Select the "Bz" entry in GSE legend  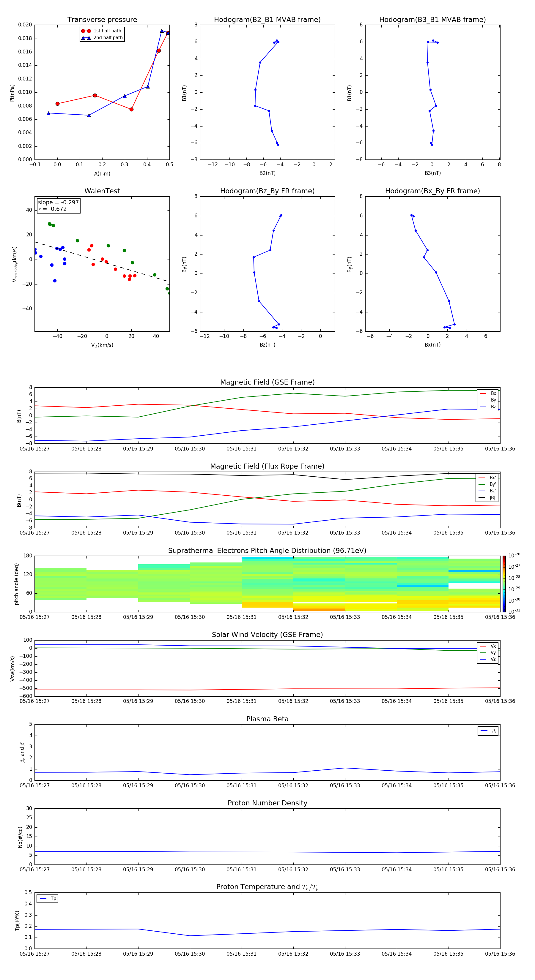[488, 407]
